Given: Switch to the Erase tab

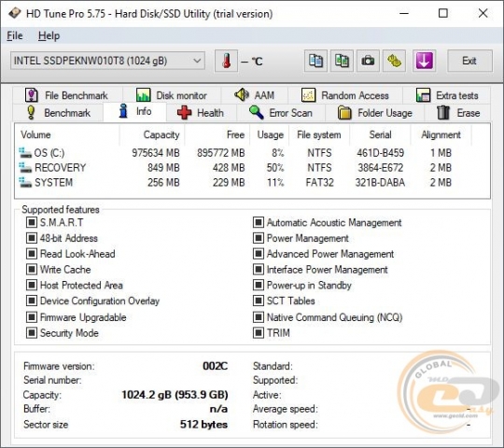Looking at the screenshot, I should [x=458, y=113].
